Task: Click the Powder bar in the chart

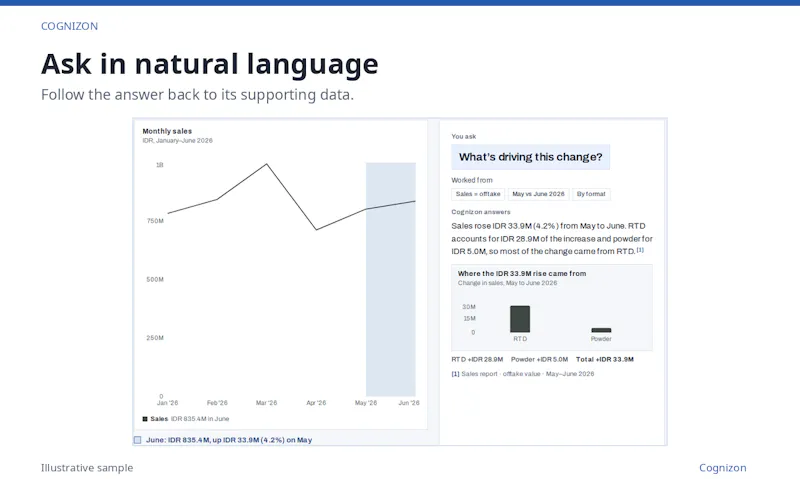Action: tap(601, 330)
